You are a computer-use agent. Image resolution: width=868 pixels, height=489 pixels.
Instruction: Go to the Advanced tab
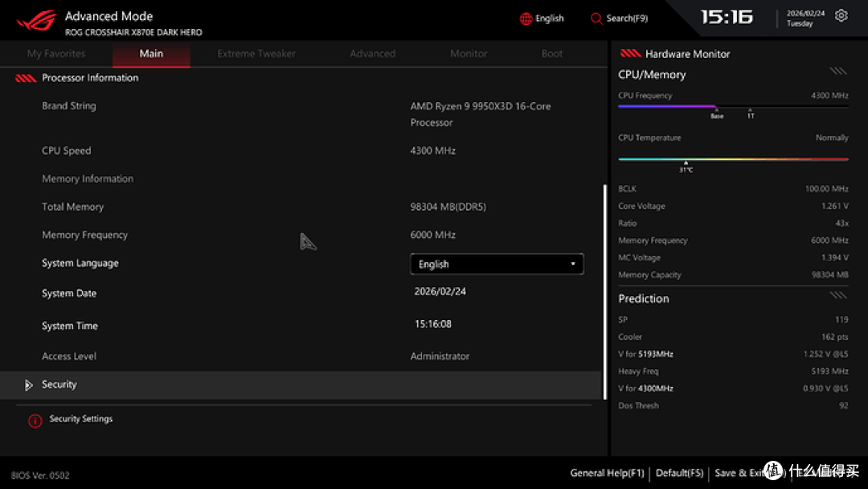[373, 54]
